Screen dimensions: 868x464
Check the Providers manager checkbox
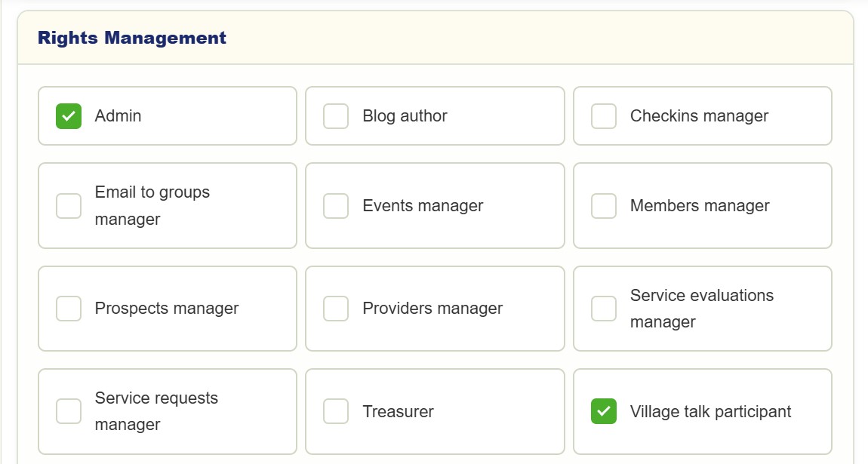coord(336,309)
